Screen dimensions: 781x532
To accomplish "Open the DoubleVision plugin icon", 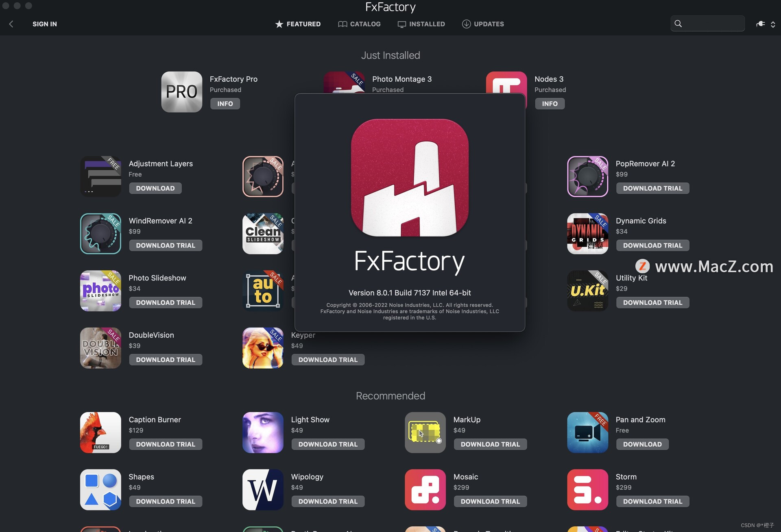I will click(x=100, y=348).
